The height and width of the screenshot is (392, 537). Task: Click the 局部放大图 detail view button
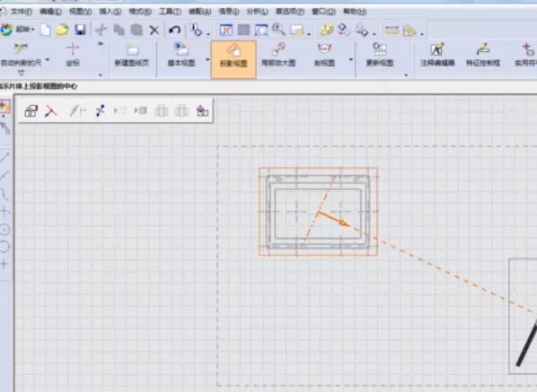coord(278,55)
